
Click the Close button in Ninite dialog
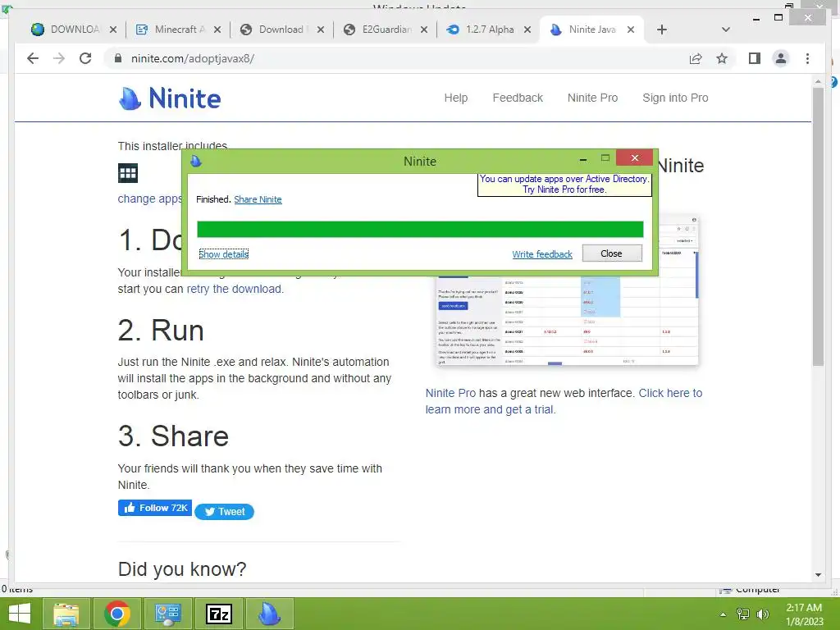tap(612, 253)
